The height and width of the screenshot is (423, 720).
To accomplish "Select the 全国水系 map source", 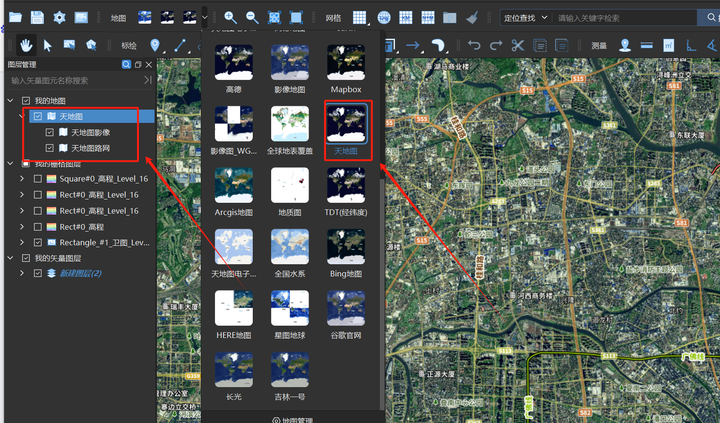I will pyautogui.click(x=290, y=253).
